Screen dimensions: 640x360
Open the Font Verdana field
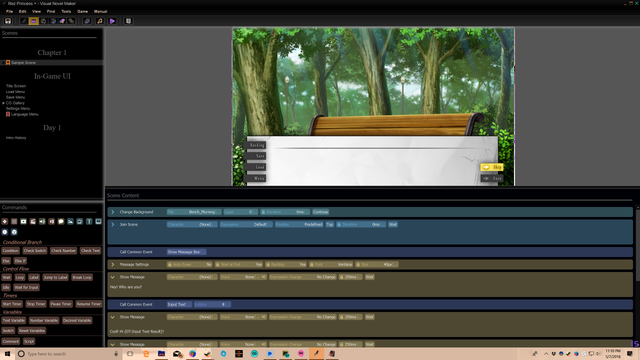(331, 264)
